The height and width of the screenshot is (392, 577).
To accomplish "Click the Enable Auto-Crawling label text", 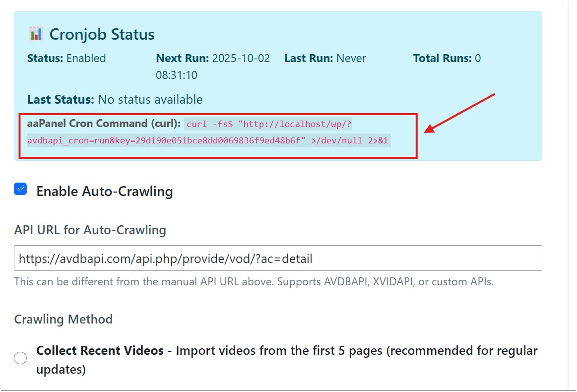I will click(x=104, y=192).
